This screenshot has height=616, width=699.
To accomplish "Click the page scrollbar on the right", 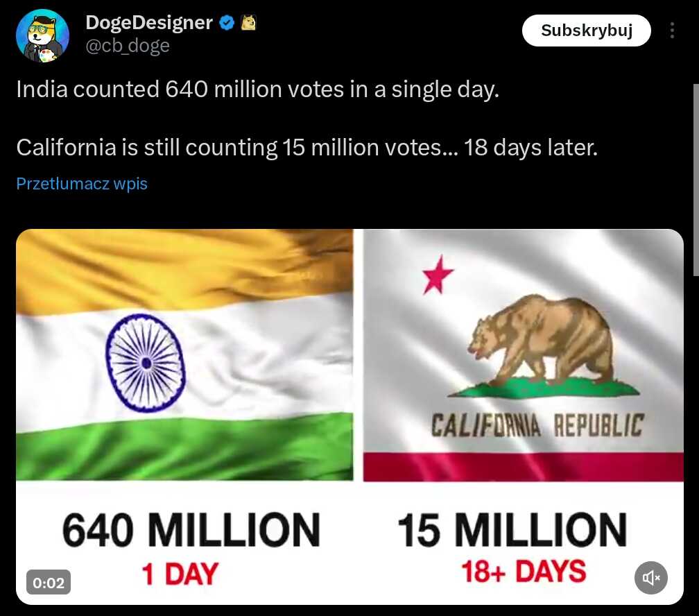I will click(x=696, y=180).
